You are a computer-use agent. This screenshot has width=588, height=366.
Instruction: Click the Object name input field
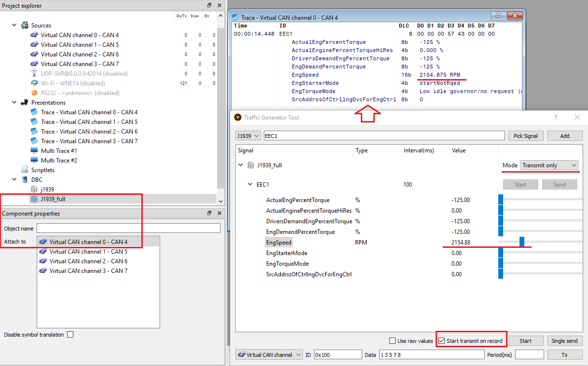128,228
